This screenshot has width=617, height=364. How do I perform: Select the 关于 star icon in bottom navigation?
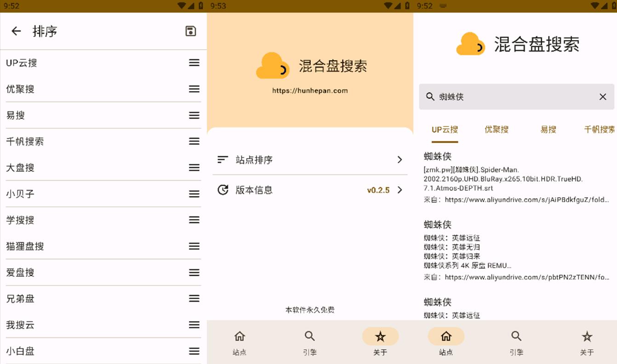[380, 336]
